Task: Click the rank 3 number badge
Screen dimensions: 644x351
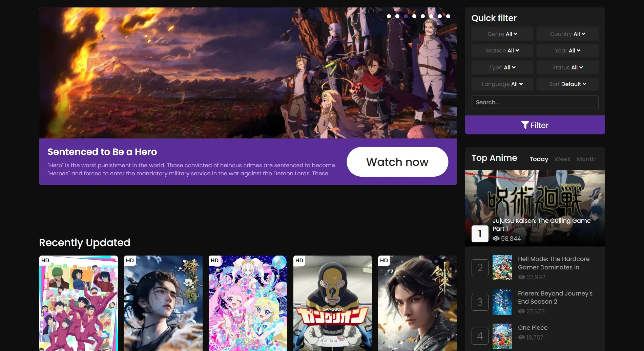Action: [480, 302]
